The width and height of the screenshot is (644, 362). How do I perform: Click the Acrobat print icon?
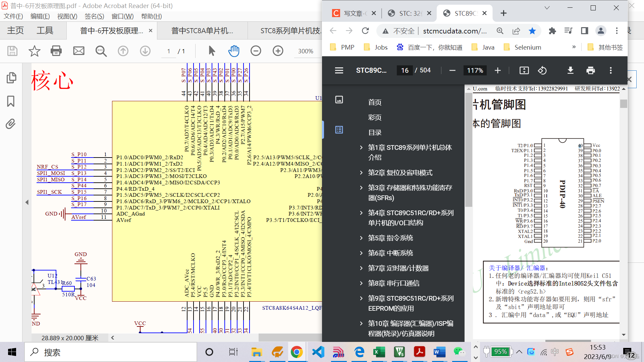coord(56,51)
